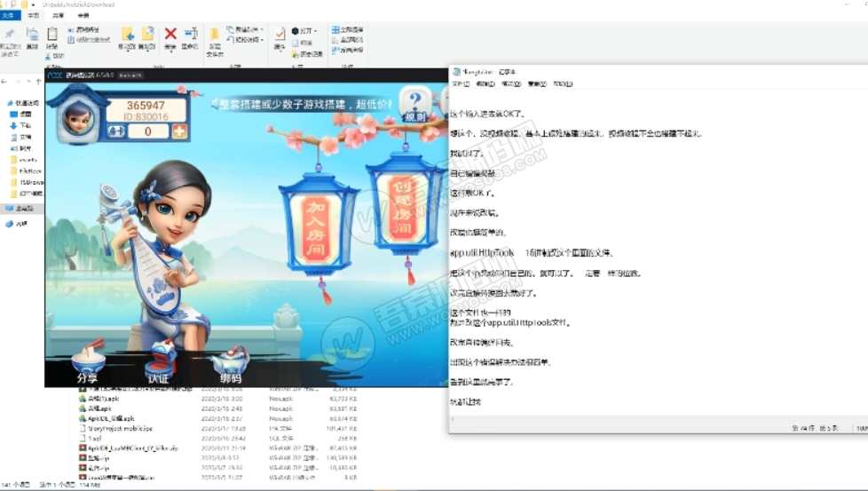Click Notepad horizontal scrollbar left arrow
Image resolution: width=868 pixels, height=491 pixels.
click(453, 419)
